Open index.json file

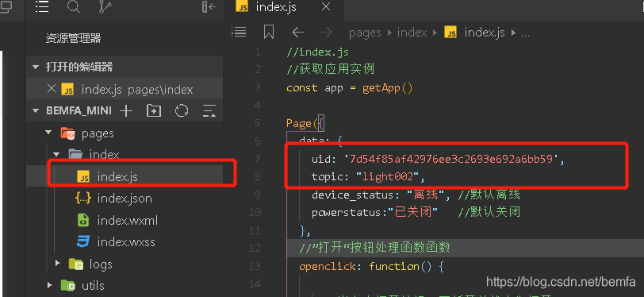(x=125, y=199)
